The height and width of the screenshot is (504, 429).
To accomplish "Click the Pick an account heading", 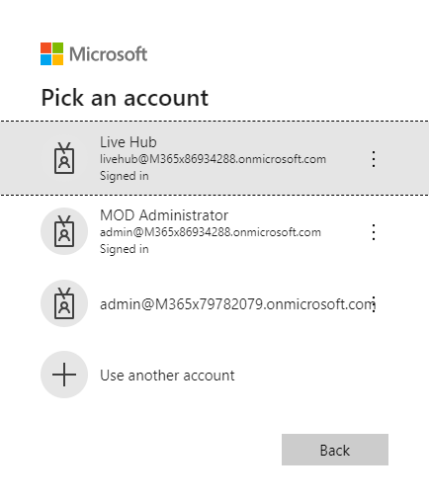I will tap(125, 98).
